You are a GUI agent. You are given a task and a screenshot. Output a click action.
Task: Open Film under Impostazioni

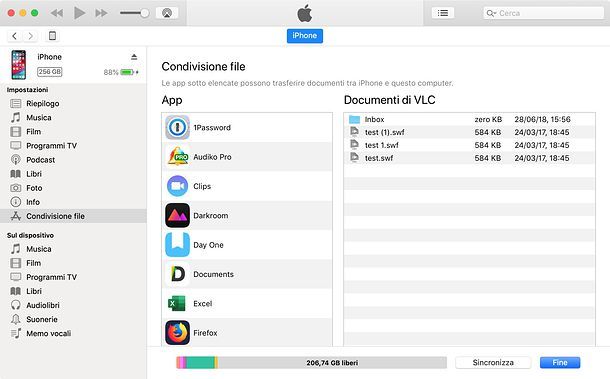pyautogui.click(x=73, y=132)
